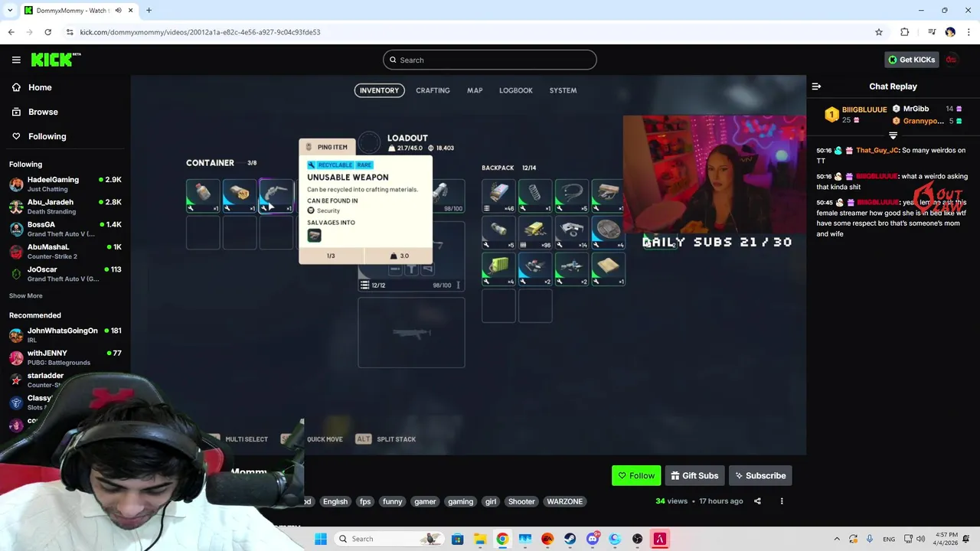Image resolution: width=980 pixels, height=551 pixels.
Task: Open OBS Studio from the taskbar
Action: point(637,539)
